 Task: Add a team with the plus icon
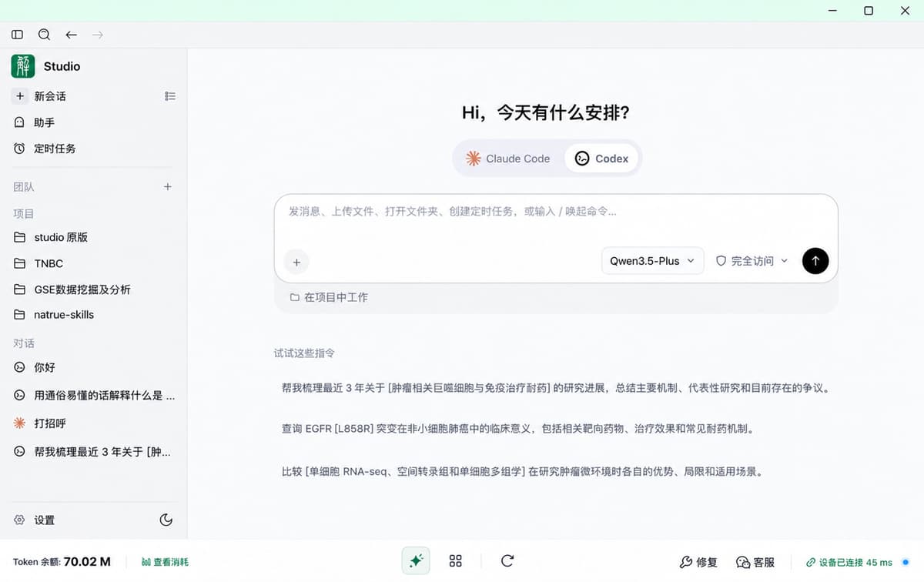(168, 187)
